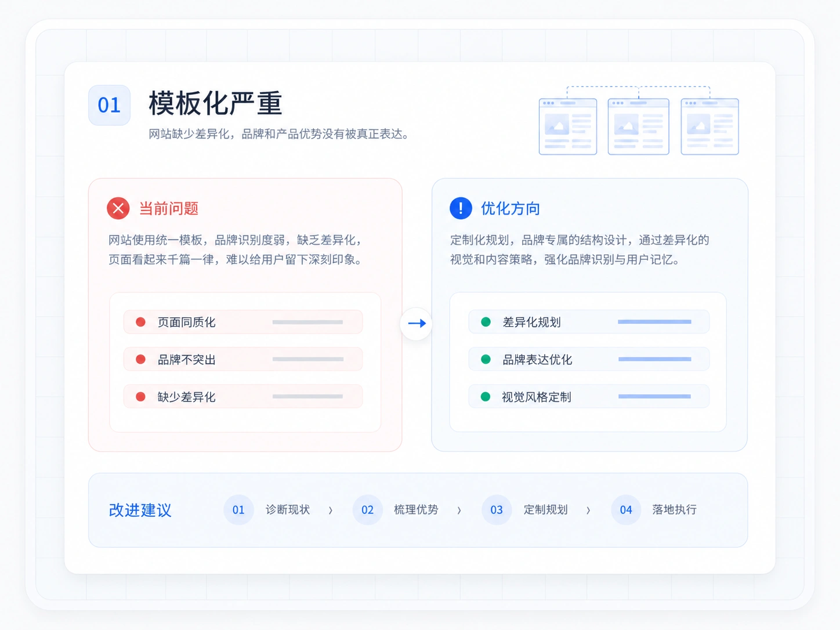Viewport: 840px width, 630px height.
Task: Click the green dot beside 差异化规划
Action: [486, 322]
